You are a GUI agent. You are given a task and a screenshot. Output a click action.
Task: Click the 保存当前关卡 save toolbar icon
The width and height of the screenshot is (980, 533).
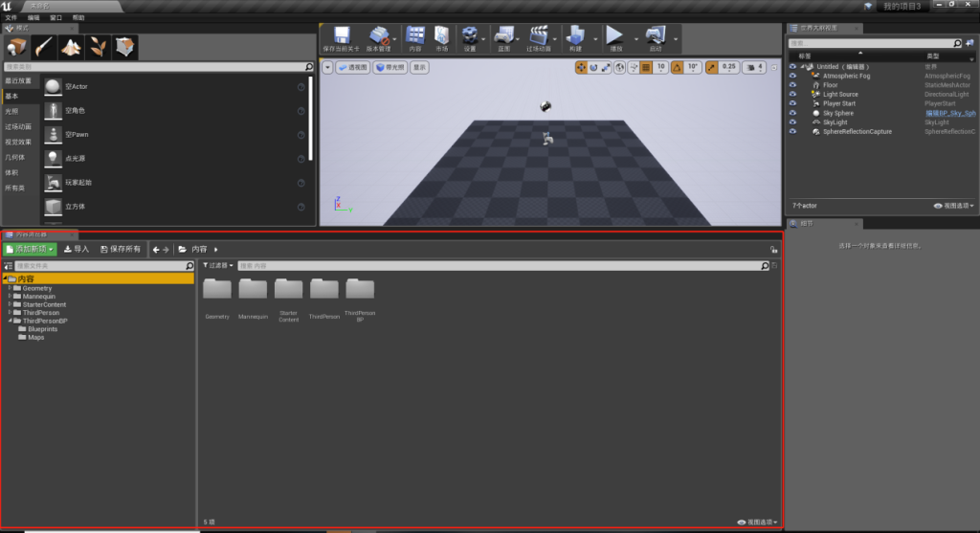[x=342, y=38]
